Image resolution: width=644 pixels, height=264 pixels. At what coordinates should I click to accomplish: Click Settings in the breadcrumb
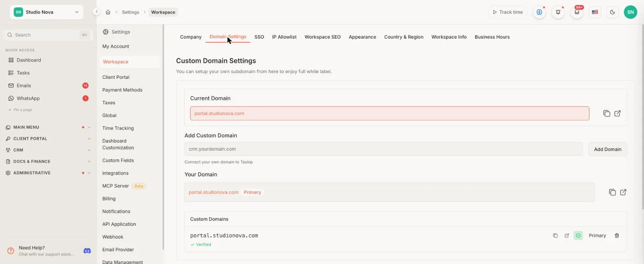[x=131, y=12]
